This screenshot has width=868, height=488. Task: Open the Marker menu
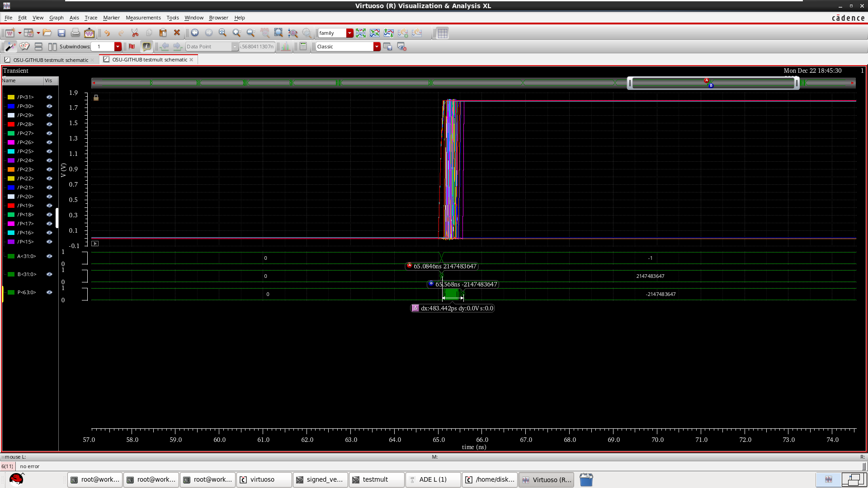[111, 18]
